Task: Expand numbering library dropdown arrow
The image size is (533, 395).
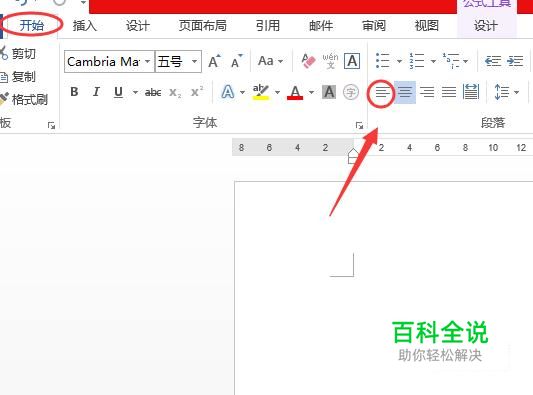Action: [433, 62]
